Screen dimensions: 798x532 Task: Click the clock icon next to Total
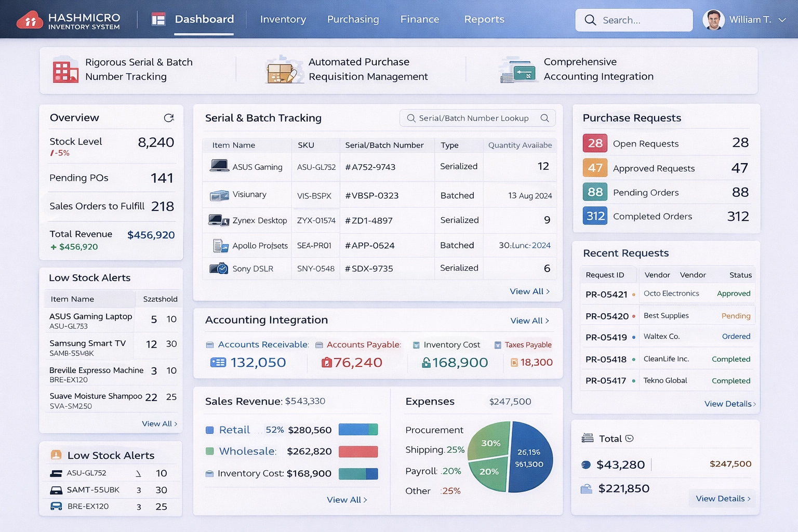click(630, 438)
